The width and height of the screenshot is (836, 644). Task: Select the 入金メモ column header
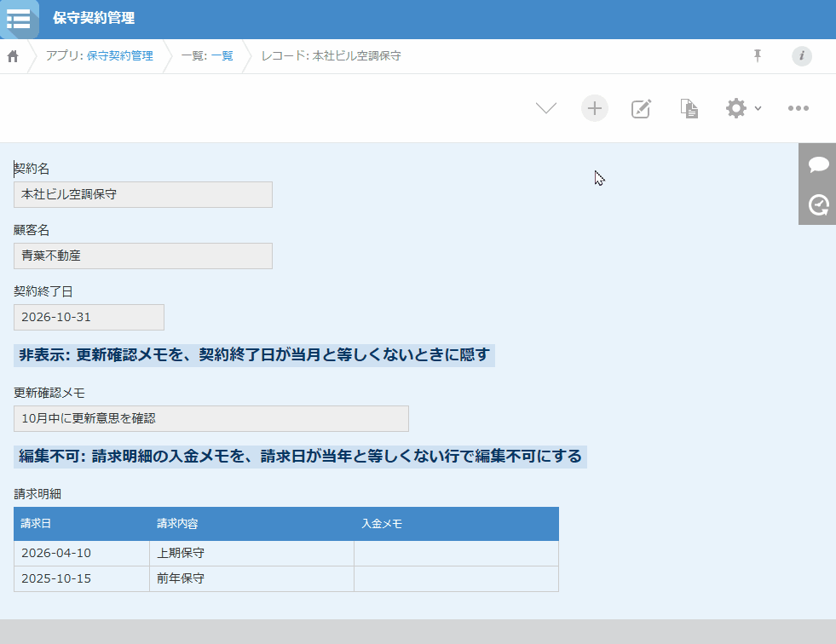coord(457,524)
